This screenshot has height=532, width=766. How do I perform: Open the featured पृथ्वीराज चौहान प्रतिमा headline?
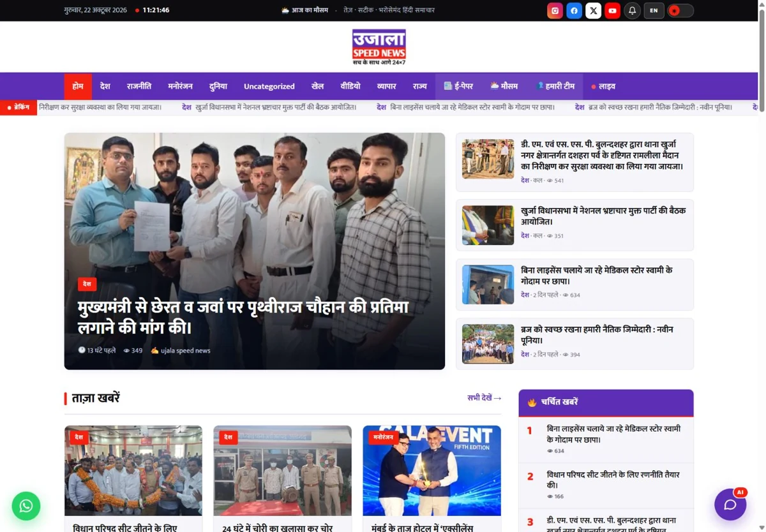click(243, 318)
